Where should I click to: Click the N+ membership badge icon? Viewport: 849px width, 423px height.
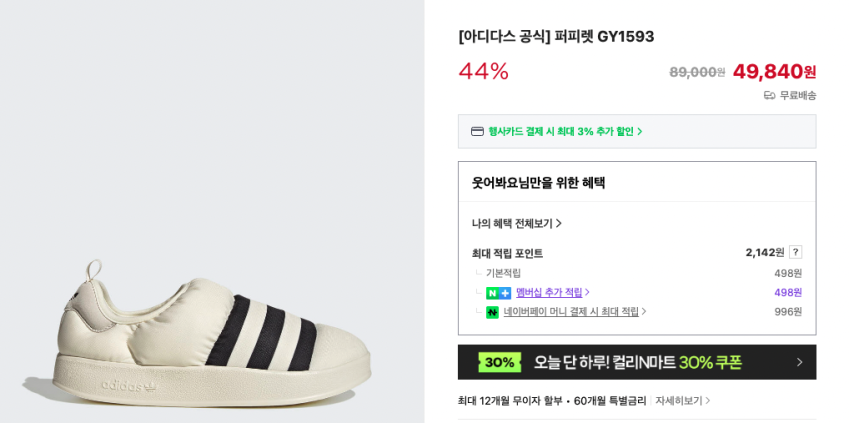point(498,293)
